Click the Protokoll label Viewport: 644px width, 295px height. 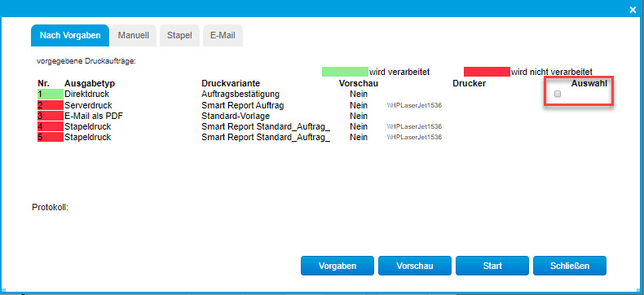50,207
